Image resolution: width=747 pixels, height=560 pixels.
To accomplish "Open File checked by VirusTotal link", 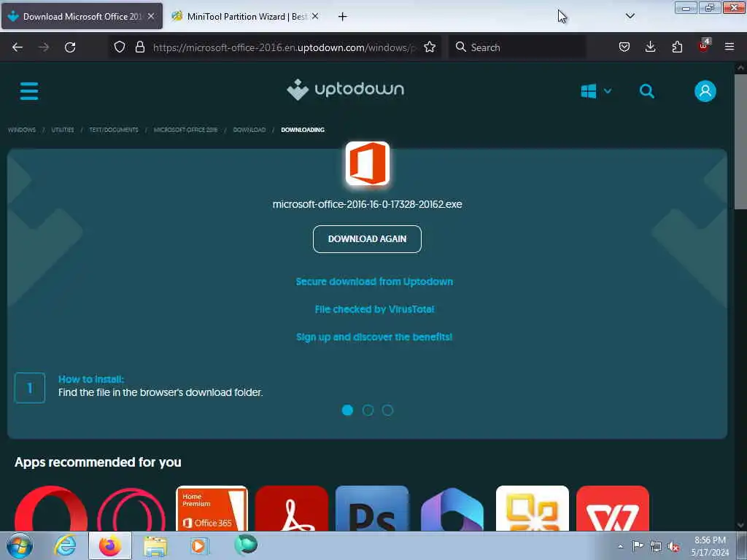I will point(374,309).
